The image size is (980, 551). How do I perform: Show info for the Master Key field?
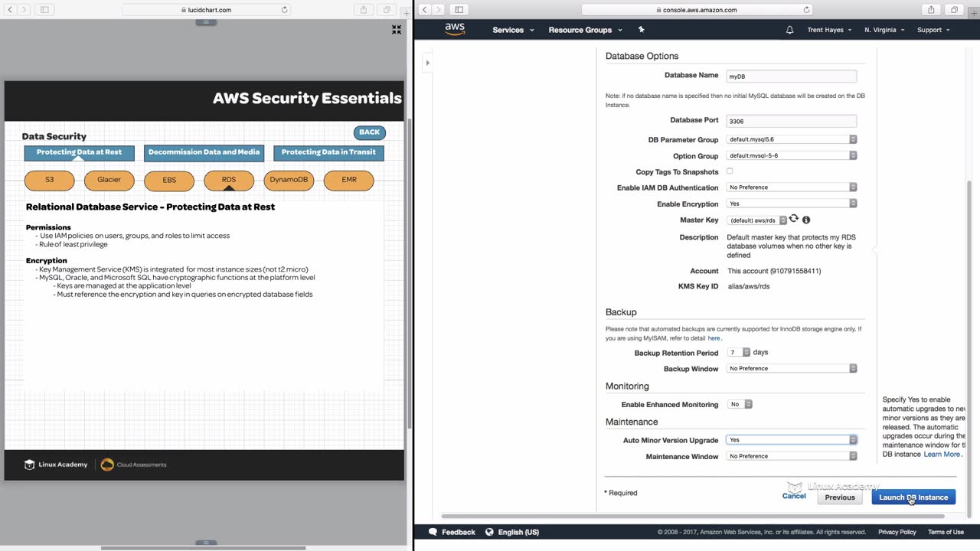pyautogui.click(x=806, y=220)
